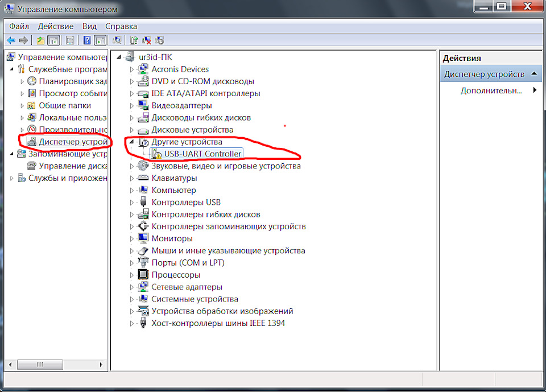
Task: Click the Update Driver Software toolbar icon
Action: coord(134,40)
